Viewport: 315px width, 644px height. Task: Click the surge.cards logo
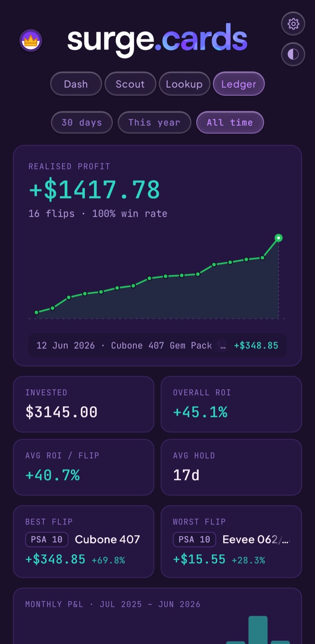[157, 40]
